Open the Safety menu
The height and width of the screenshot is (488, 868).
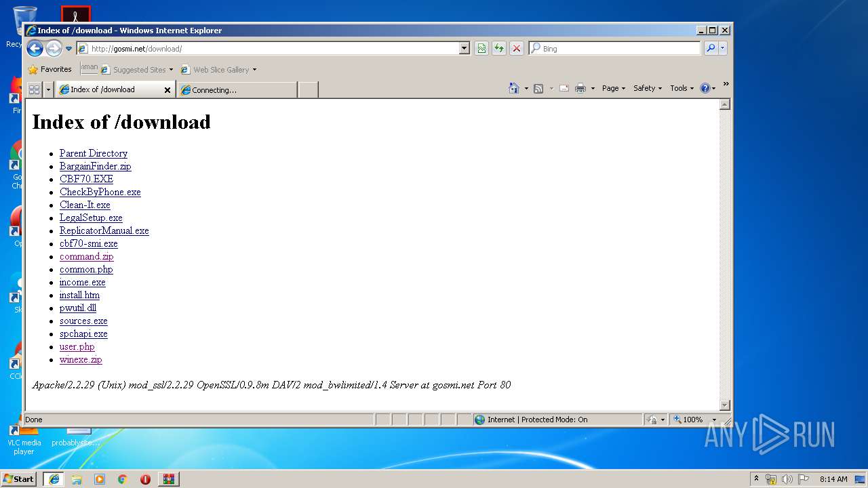(x=648, y=88)
